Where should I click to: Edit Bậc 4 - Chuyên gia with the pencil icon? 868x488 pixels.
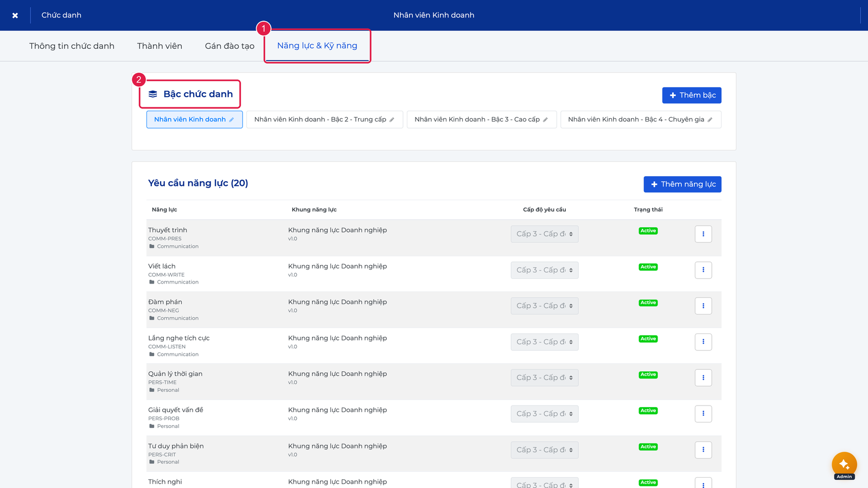click(x=710, y=120)
